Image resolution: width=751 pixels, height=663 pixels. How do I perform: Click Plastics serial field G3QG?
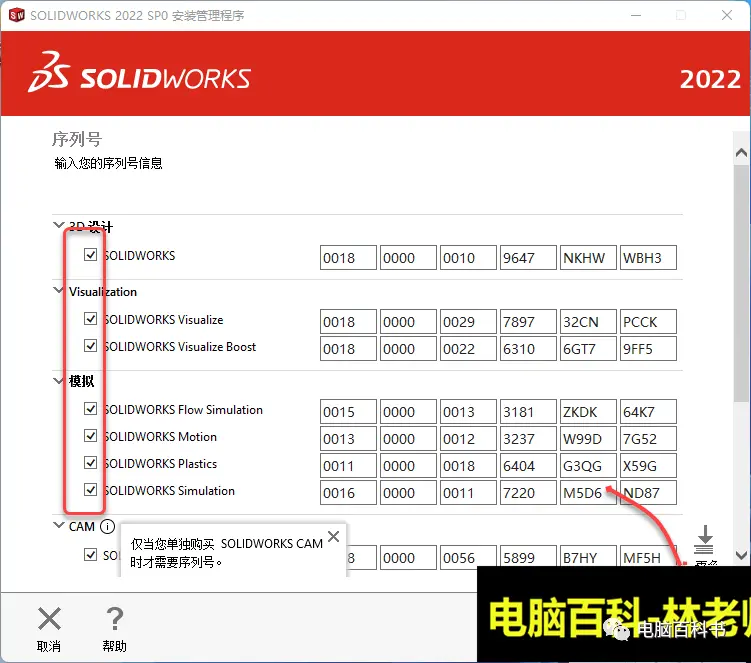point(588,466)
